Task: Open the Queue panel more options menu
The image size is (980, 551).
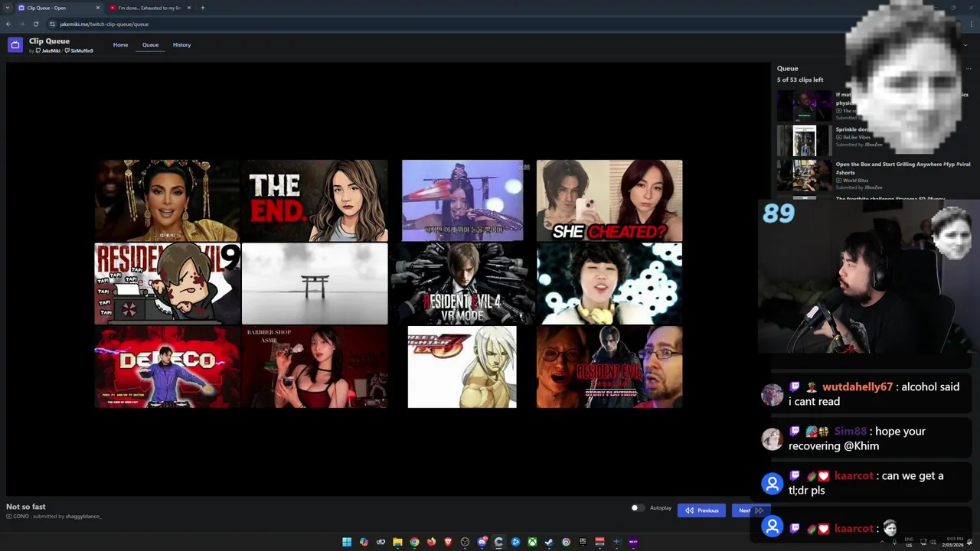Action: [x=969, y=69]
